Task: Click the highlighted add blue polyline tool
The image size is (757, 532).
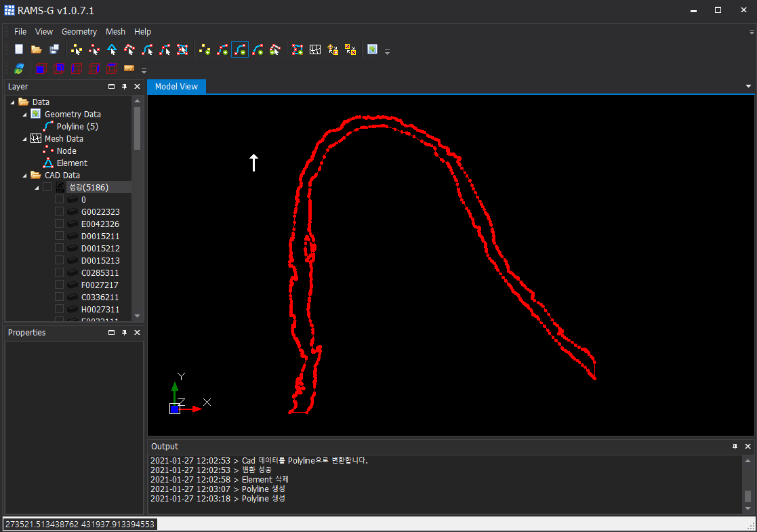Action: click(x=240, y=49)
